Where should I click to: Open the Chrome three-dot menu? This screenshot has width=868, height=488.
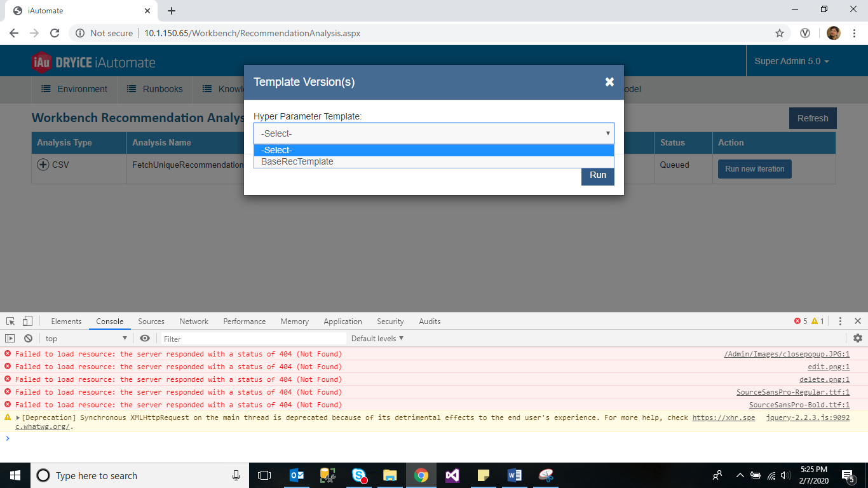[854, 33]
